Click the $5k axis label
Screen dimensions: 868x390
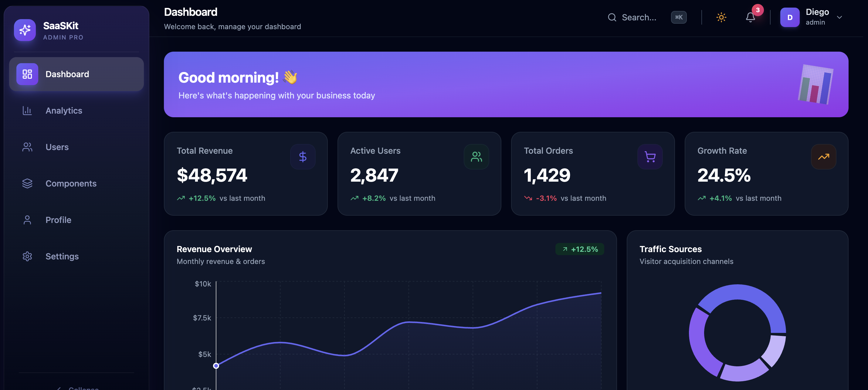tap(205, 354)
